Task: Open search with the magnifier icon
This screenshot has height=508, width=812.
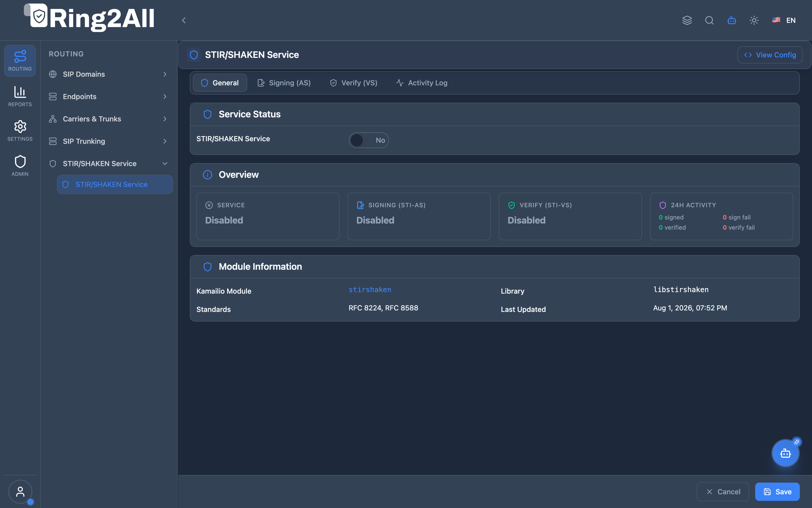Action: (709, 21)
